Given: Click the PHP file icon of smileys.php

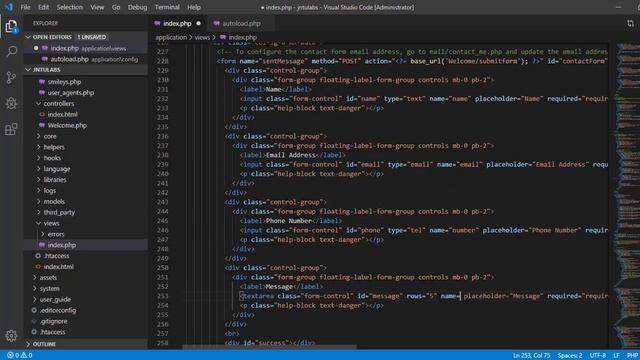Looking at the screenshot, I should 42,82.
